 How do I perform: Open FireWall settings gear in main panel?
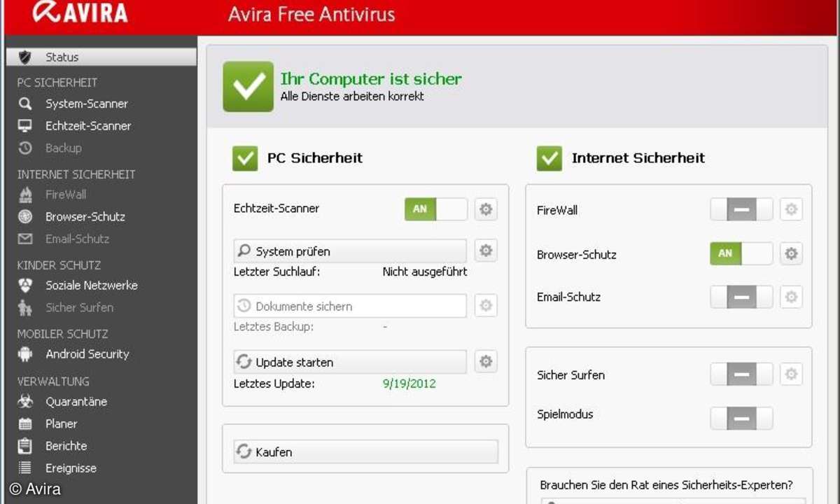point(791,209)
